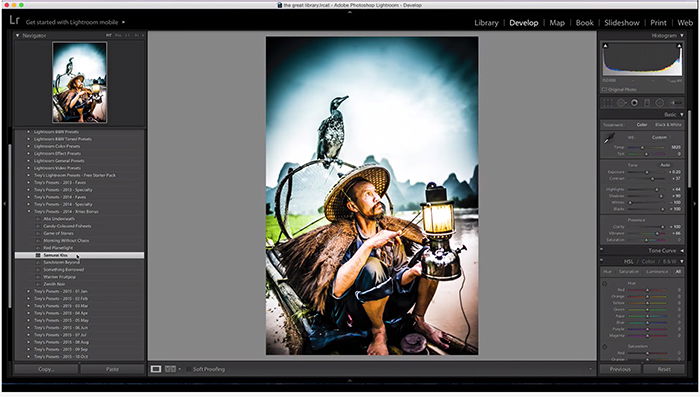Select the Crop Overlay tool icon

[x=608, y=103]
